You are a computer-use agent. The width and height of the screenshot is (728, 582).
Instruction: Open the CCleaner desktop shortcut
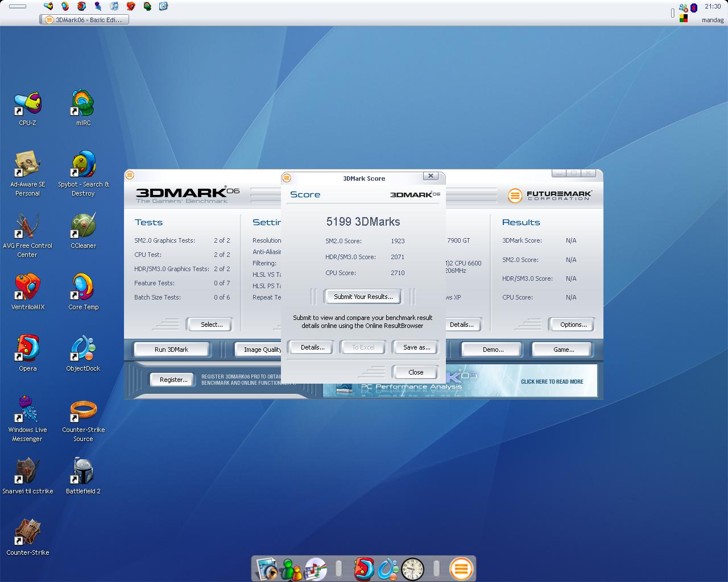coord(83,230)
